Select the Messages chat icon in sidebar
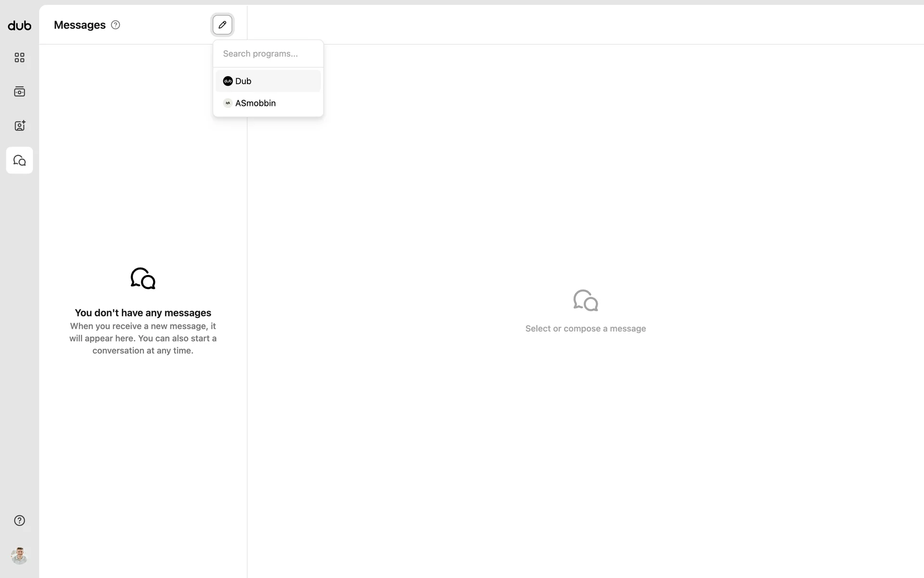 19,160
